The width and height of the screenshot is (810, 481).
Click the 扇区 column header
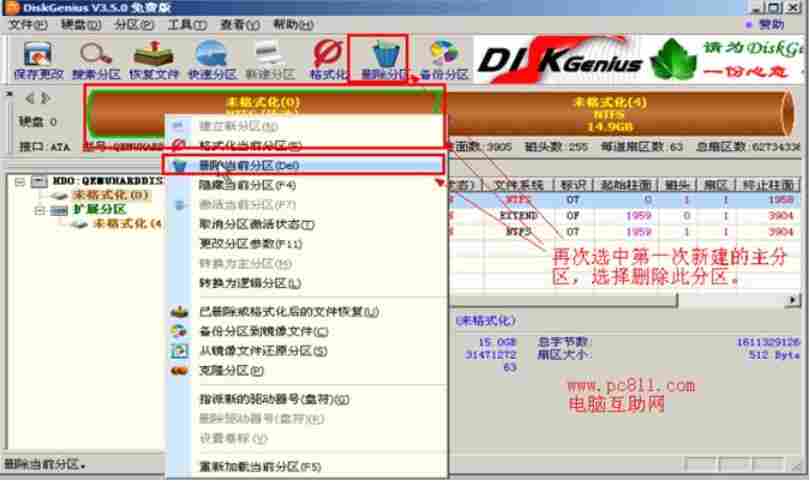715,185
